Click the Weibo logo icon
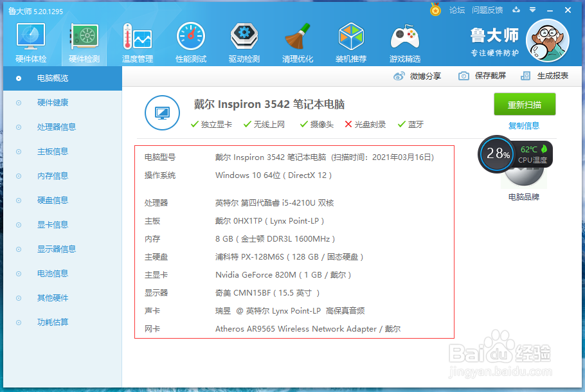This screenshot has height=392, width=585. [399, 76]
